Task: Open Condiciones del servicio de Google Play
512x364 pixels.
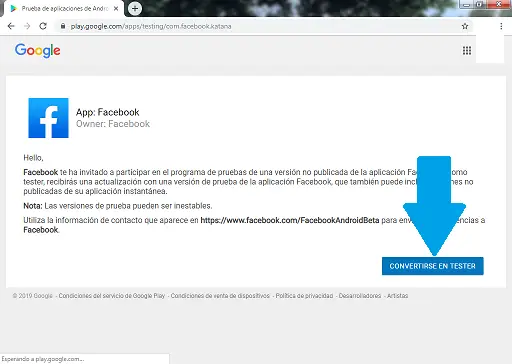Action: pyautogui.click(x=112, y=296)
